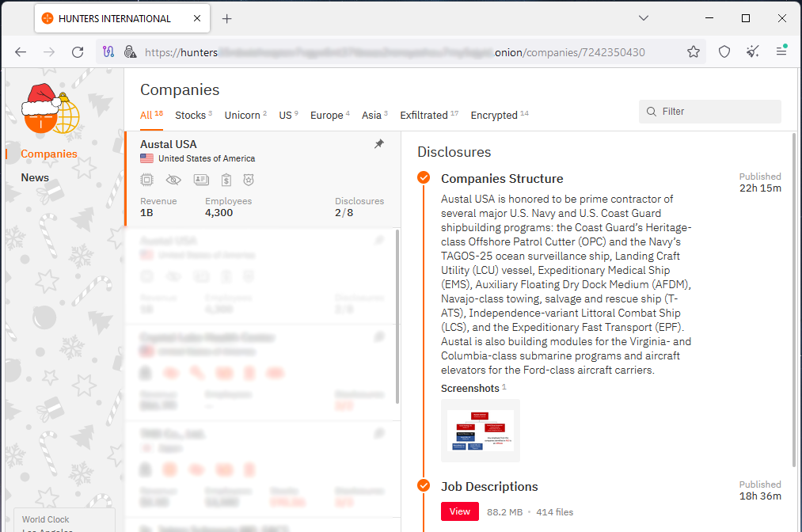The image size is (802, 532).
Task: Toggle the crossed-out eye icon on Austal USA
Action: pos(173,180)
